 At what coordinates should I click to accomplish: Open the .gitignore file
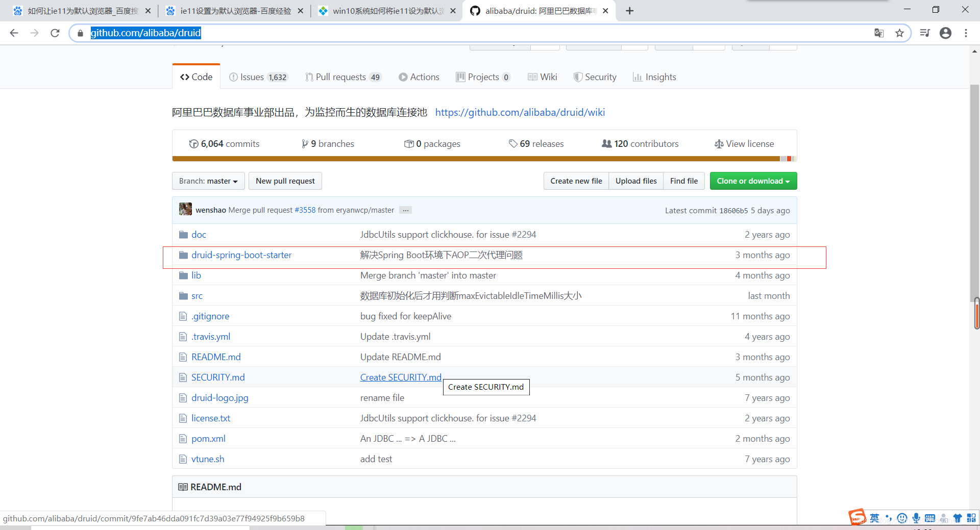(x=210, y=316)
